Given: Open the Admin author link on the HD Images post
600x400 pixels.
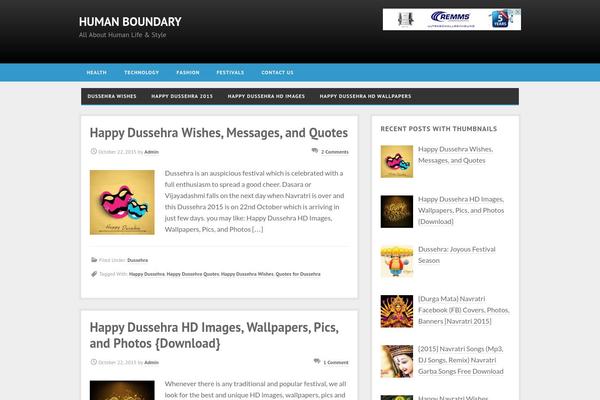Looking at the screenshot, I should [x=151, y=362].
